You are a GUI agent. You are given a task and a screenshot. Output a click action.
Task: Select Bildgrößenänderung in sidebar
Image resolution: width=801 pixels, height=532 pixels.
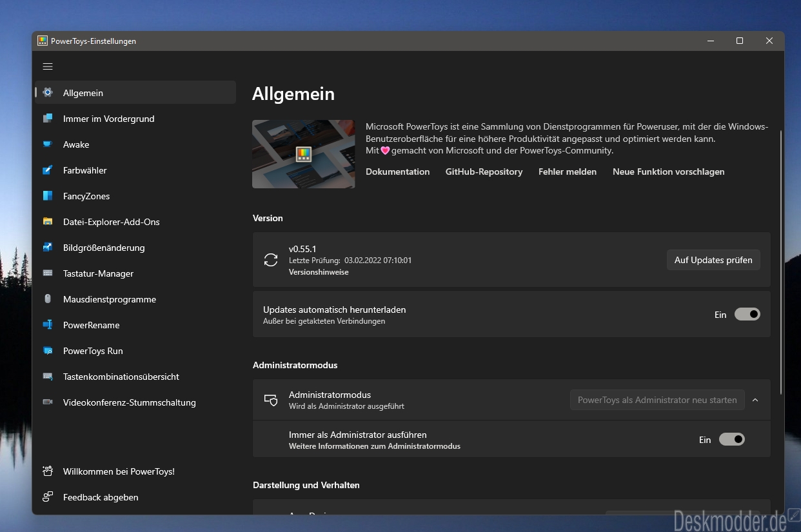(135, 248)
